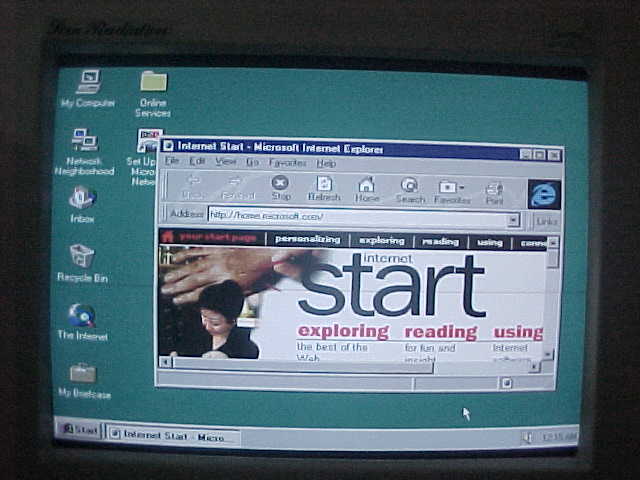Viewport: 640px width, 480px height.
Task: Open the Favorites toolbar button
Action: click(452, 192)
